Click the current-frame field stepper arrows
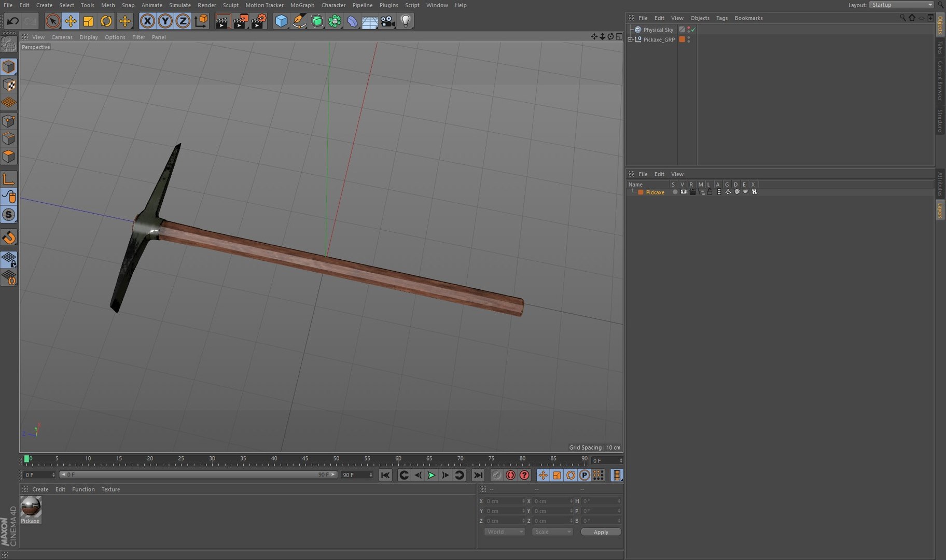This screenshot has height=560, width=946. pyautogui.click(x=621, y=460)
